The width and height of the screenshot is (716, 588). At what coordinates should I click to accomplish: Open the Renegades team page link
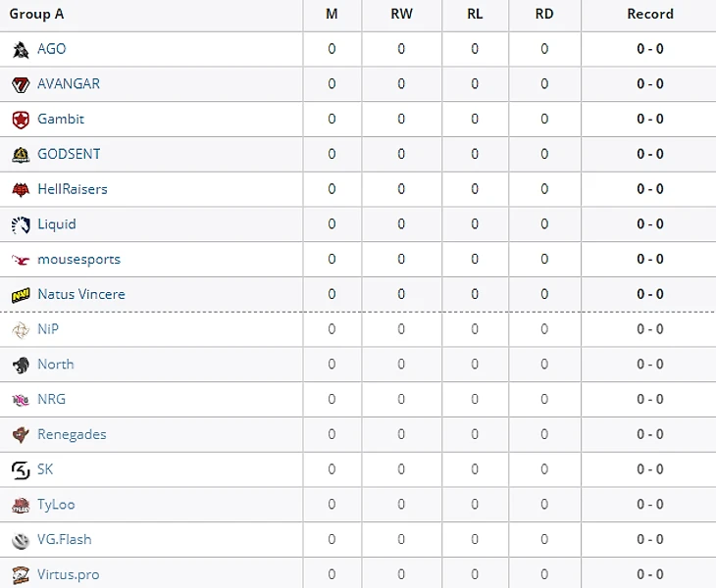pyautogui.click(x=72, y=434)
